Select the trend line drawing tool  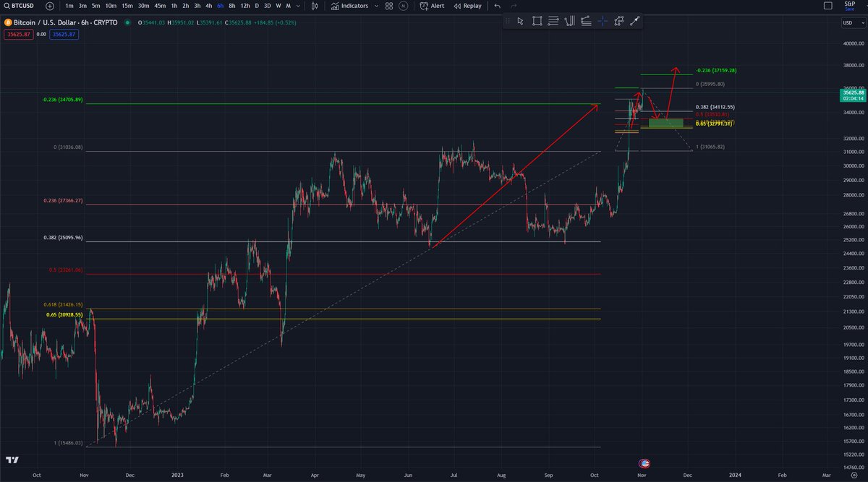[x=636, y=21]
